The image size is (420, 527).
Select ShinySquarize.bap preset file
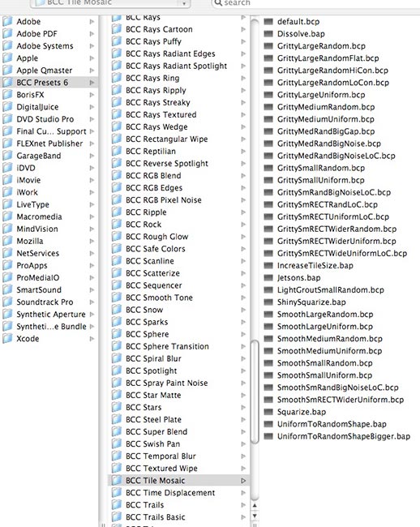tap(311, 302)
